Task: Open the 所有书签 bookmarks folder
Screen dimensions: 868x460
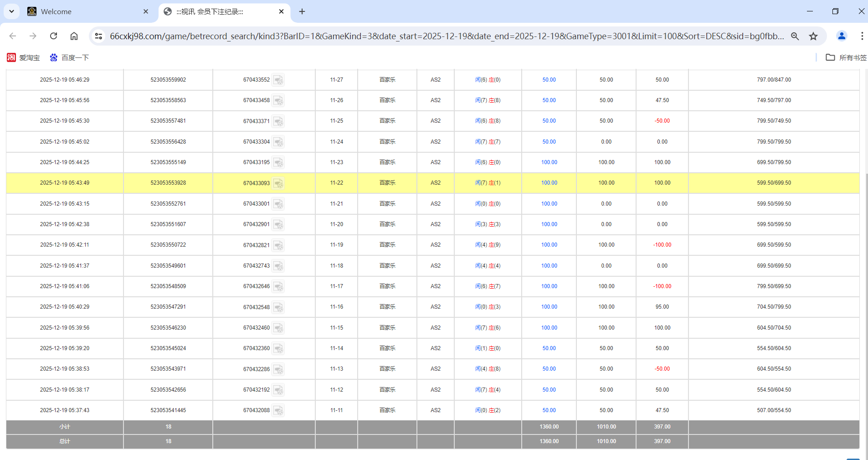Action: tap(846, 57)
